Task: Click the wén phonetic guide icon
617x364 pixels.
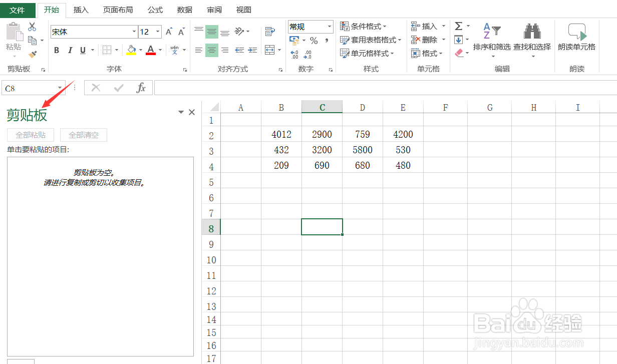Action: (x=174, y=50)
